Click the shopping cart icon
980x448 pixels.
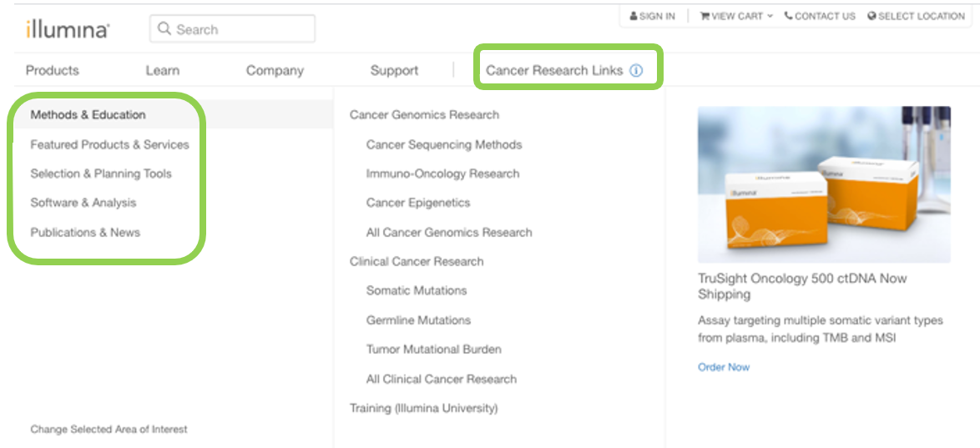705,16
